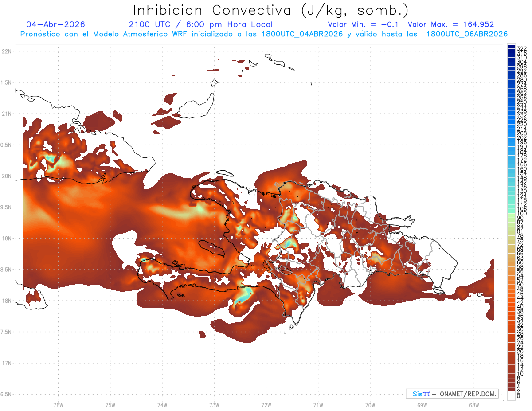Click the 72W longitude axis label
This screenshot has width=532, height=411.
pos(266,405)
